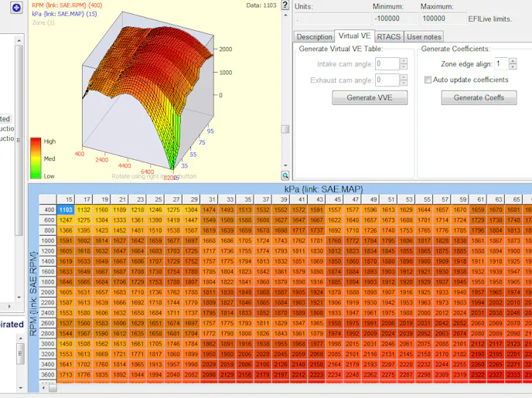The width and height of the screenshot is (532, 398).
Task: Open the User notes tab
Action: click(x=424, y=36)
